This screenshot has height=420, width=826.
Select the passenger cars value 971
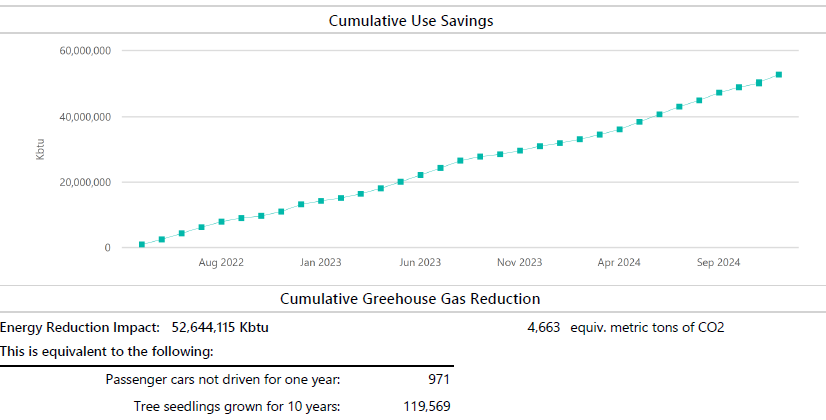pyautogui.click(x=439, y=379)
